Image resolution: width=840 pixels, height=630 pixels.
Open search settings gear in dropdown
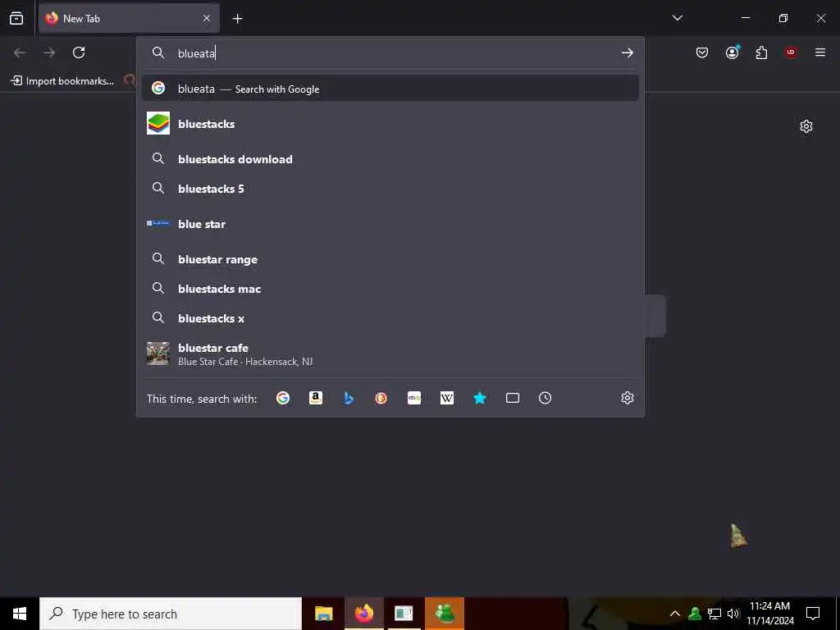[628, 398]
